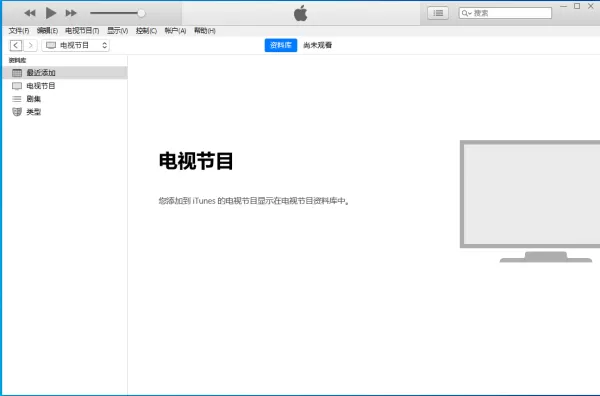Image resolution: width=600 pixels, height=396 pixels.
Task: Switch to the 尚未观看 tab
Action: (317, 45)
